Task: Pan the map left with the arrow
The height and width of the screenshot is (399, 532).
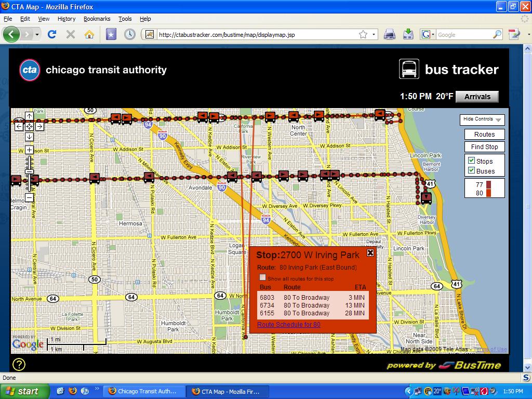Action: click(19, 126)
